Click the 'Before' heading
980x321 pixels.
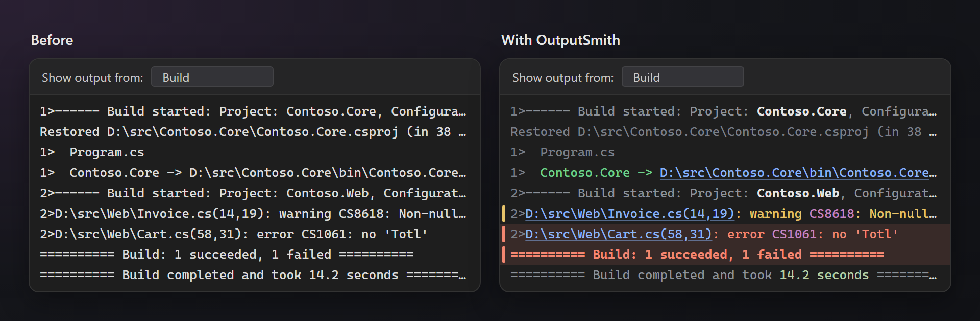point(52,40)
